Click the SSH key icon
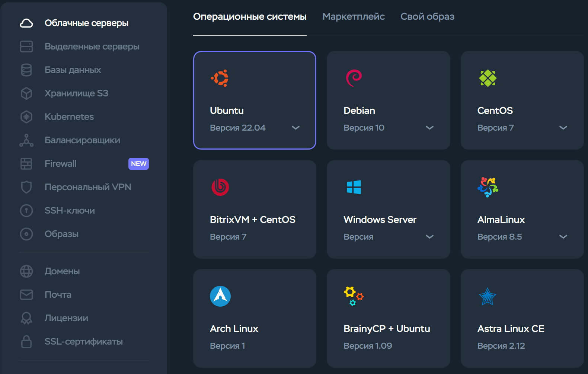Viewport: 588px width, 374px height. pyautogui.click(x=26, y=211)
